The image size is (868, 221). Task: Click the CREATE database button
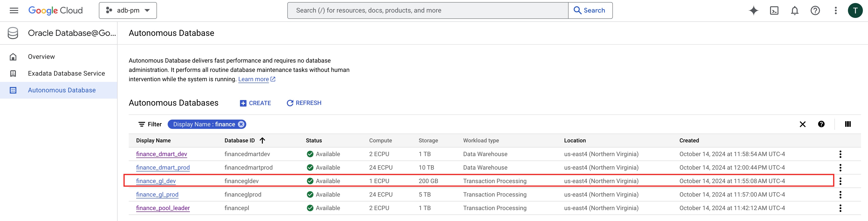tap(255, 103)
